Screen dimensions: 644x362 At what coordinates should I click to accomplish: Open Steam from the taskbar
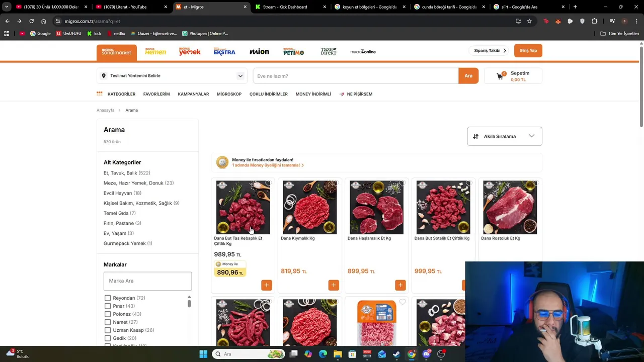[396, 354]
